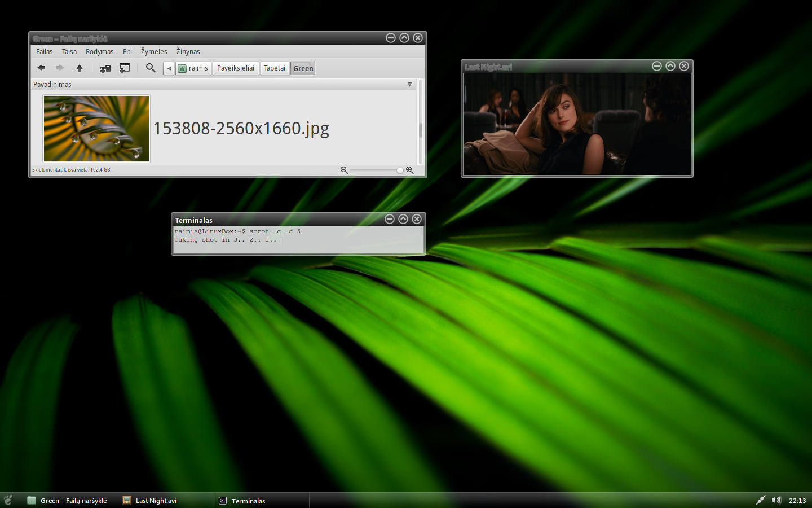
Task: Open the Failas menu
Action: [x=45, y=51]
